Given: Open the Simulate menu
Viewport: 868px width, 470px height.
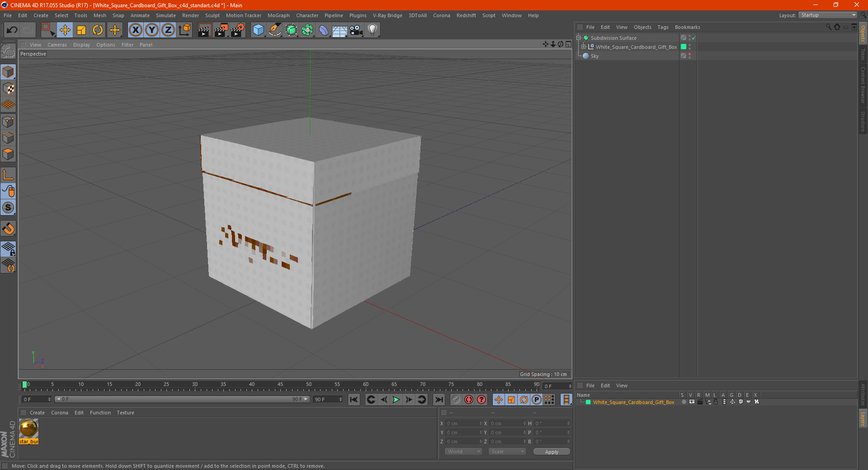Looking at the screenshot, I should click(x=166, y=15).
